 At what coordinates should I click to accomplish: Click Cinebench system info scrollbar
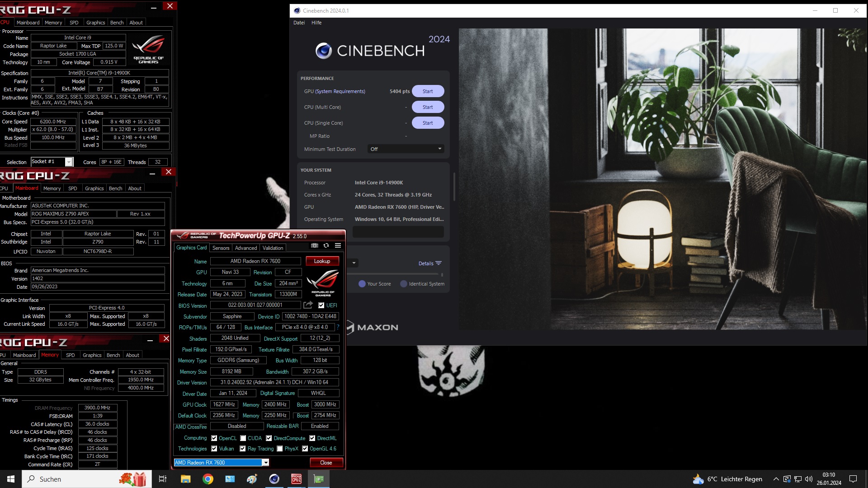pyautogui.click(x=453, y=186)
